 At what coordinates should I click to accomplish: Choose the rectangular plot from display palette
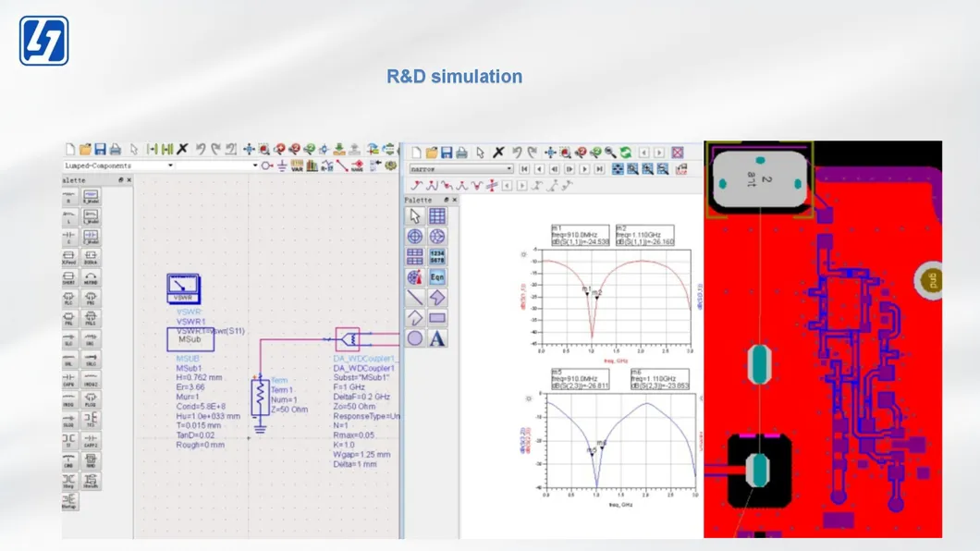click(437, 216)
